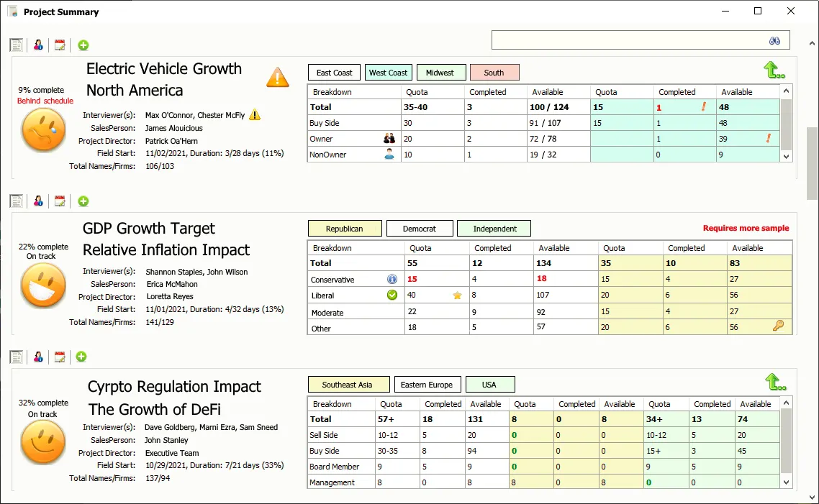Select the Southeast Asia tab
This screenshot has width=819, height=504.
[x=348, y=385]
